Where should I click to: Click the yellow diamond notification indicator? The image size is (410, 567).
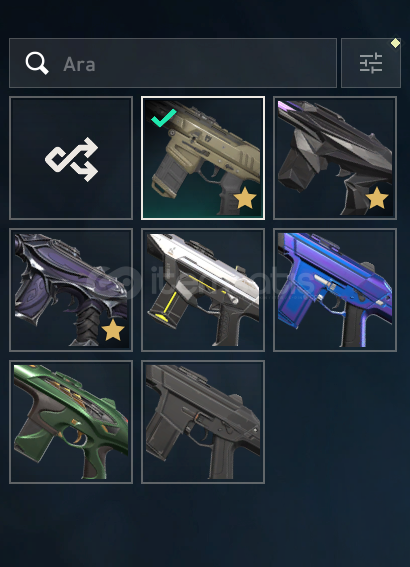coord(396,43)
